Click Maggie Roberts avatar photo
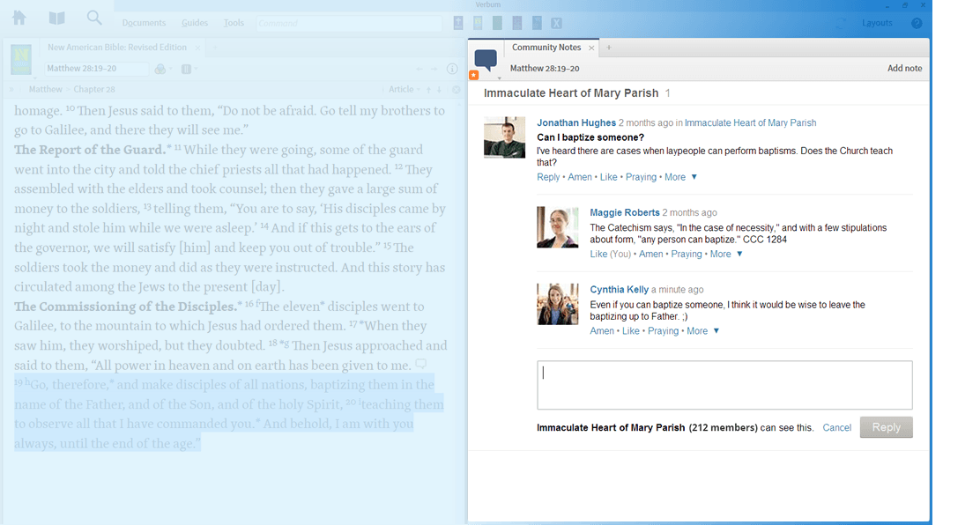The image size is (980, 525). coord(558,227)
